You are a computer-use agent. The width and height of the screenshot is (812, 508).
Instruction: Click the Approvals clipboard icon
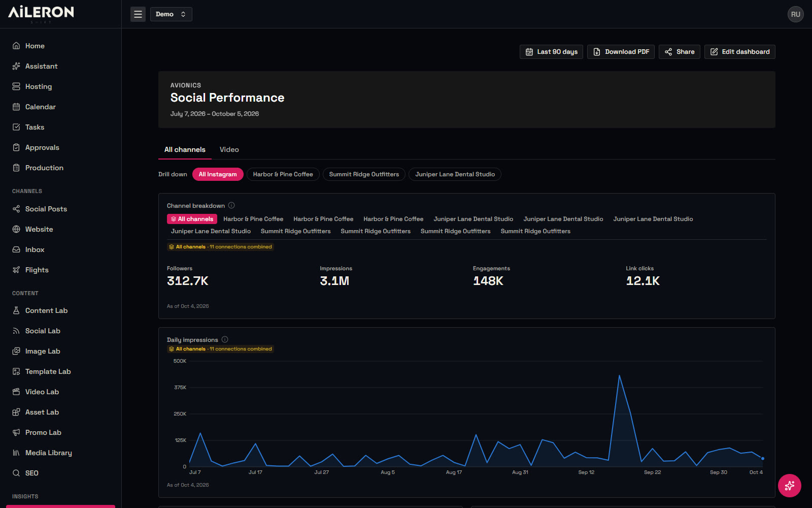click(x=16, y=147)
